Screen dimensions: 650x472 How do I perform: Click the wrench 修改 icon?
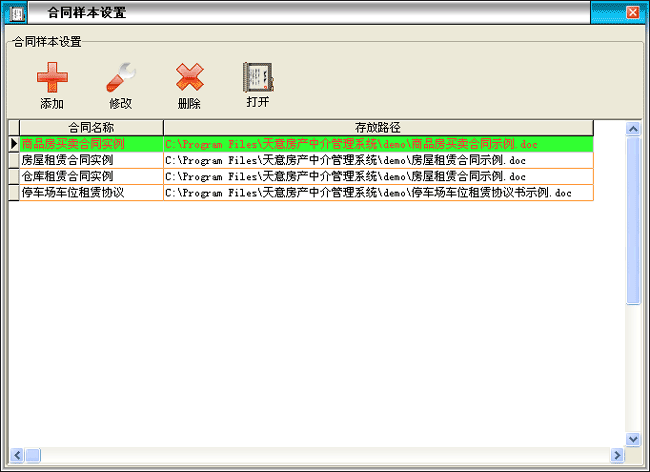[121, 78]
